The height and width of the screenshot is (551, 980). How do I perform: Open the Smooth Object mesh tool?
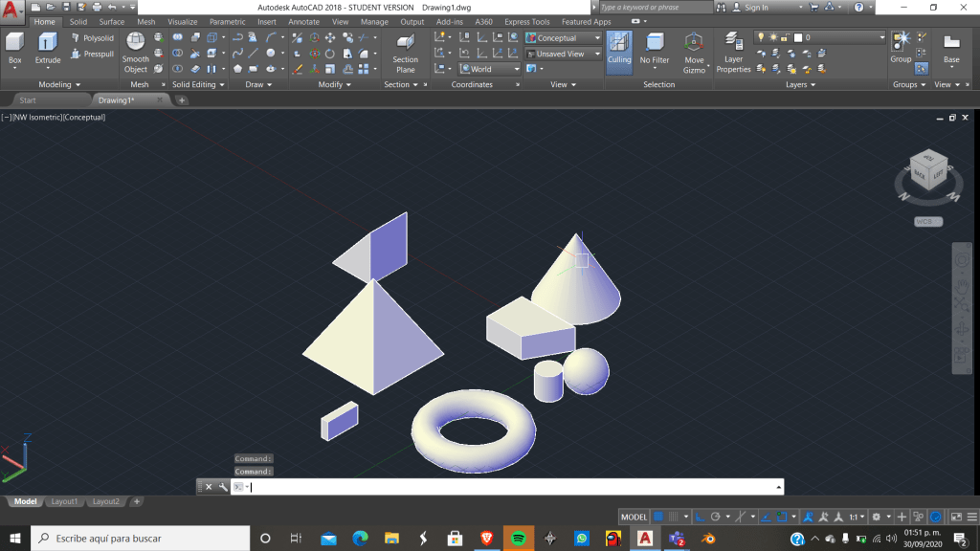(136, 52)
